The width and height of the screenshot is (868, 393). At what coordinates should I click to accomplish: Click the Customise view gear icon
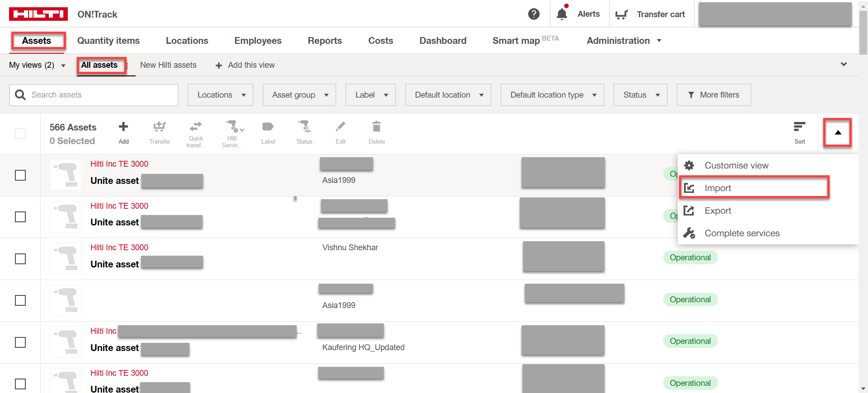click(689, 165)
